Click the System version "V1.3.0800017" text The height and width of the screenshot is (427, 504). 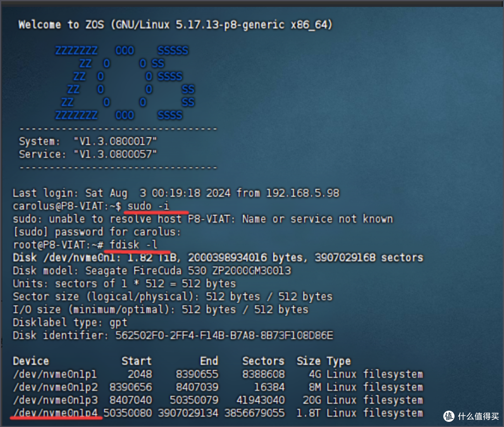[115, 141]
